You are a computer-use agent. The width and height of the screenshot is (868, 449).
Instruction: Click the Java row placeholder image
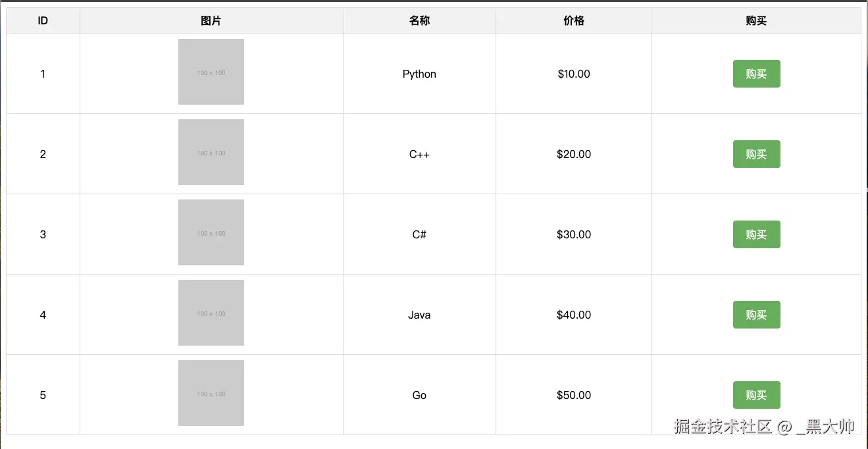[211, 313]
